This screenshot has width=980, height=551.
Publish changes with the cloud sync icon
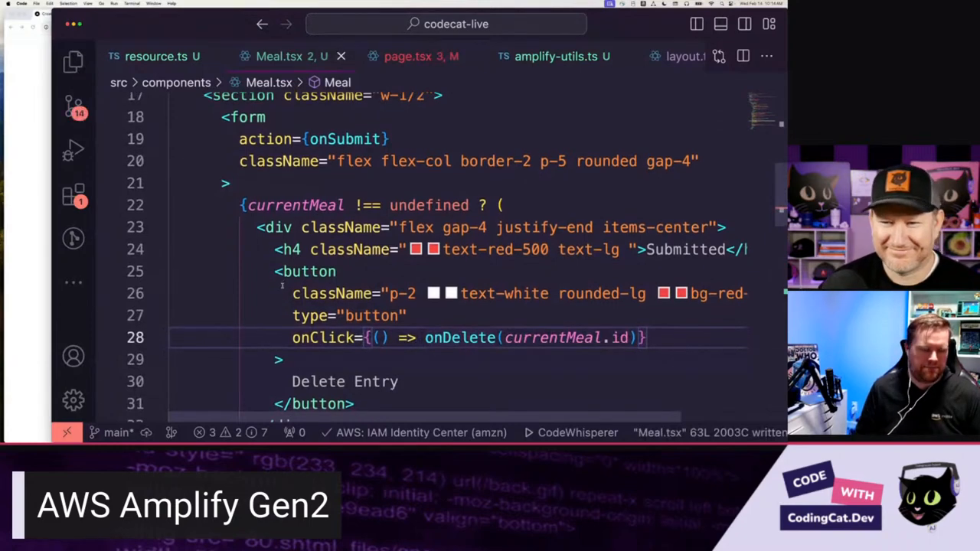pos(145,432)
